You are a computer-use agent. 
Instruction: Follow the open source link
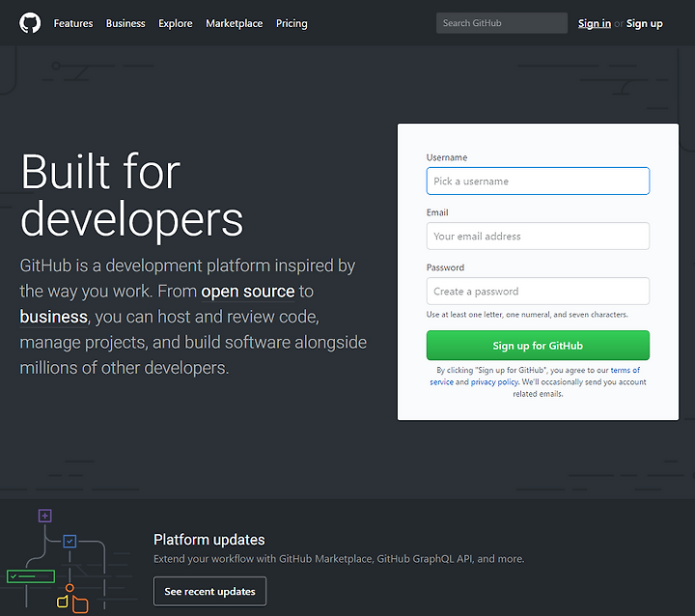click(248, 292)
